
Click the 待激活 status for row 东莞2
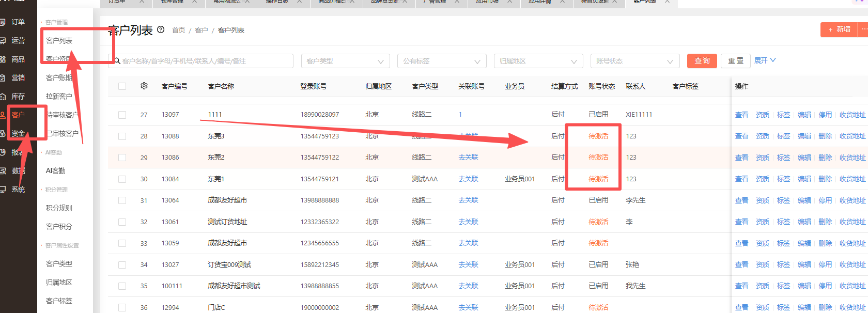(x=598, y=157)
